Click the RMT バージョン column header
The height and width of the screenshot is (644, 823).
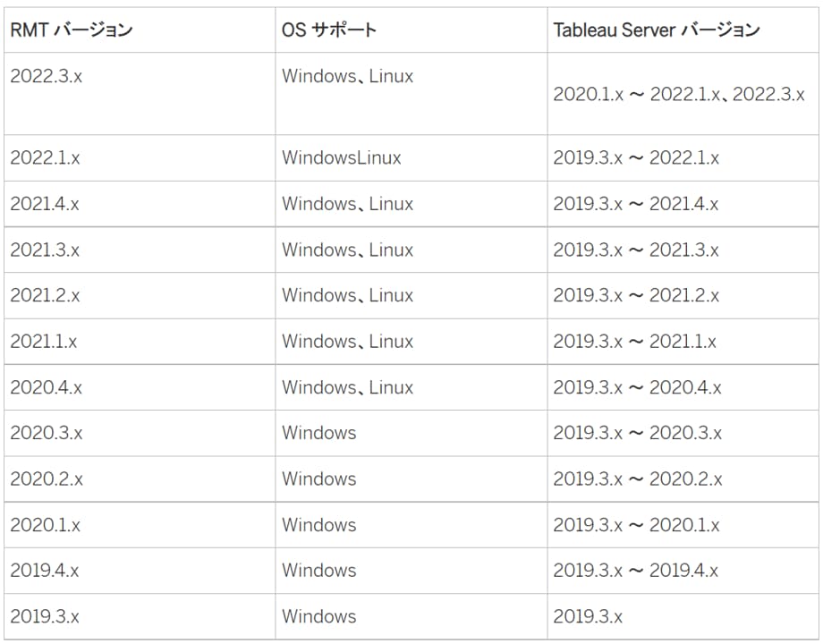coord(140,30)
